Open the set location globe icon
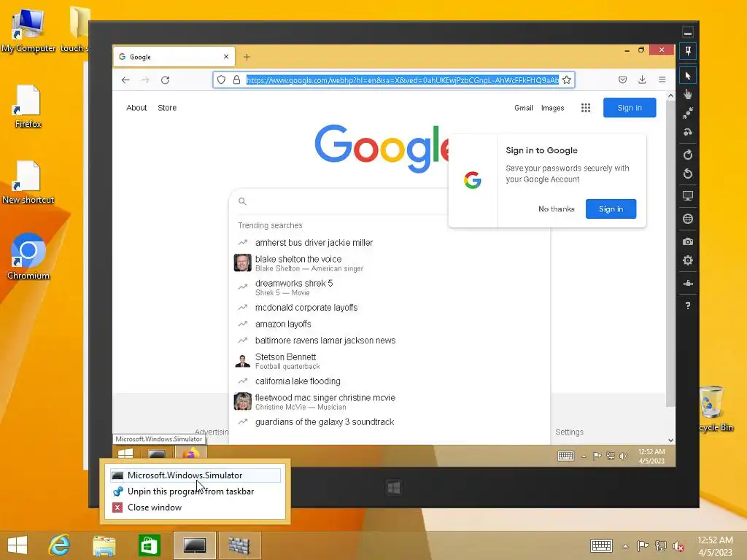Viewport: 747px width, 560px height. [x=688, y=219]
